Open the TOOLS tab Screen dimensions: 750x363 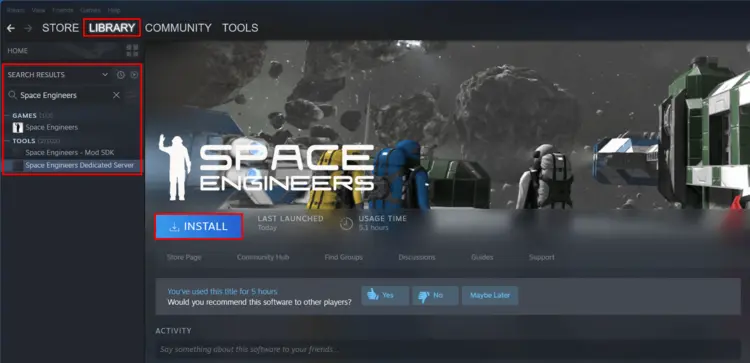pyautogui.click(x=240, y=28)
